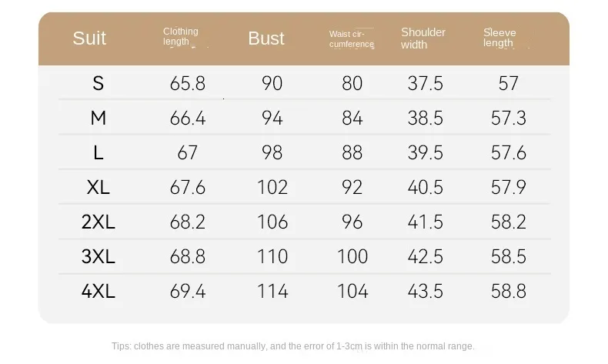Select the S size row label

98,83
